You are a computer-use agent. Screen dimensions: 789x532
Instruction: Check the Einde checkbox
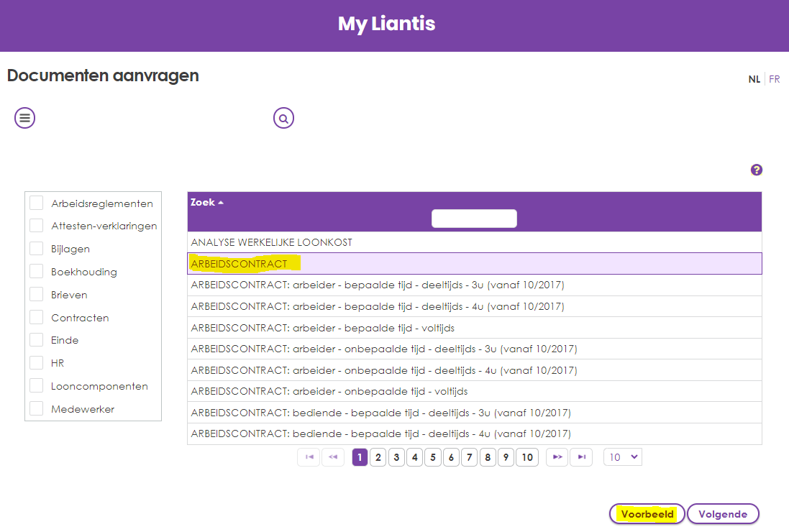[36, 340]
